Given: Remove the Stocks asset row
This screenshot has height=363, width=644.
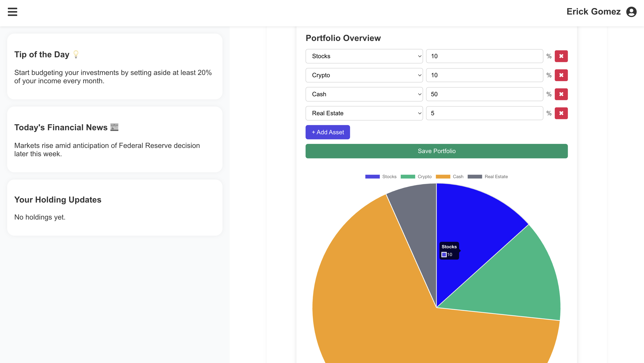Looking at the screenshot, I should (x=561, y=56).
